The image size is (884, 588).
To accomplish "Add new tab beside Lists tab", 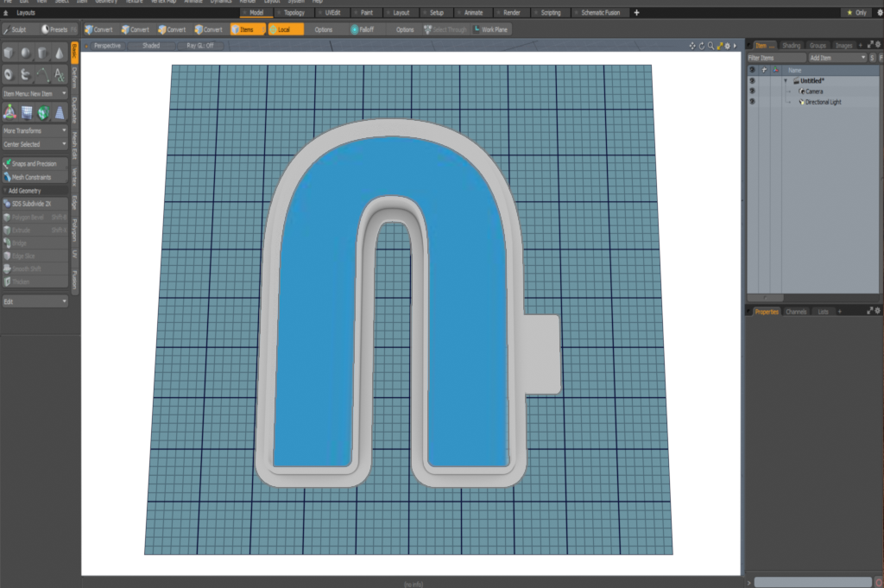I will pyautogui.click(x=839, y=311).
